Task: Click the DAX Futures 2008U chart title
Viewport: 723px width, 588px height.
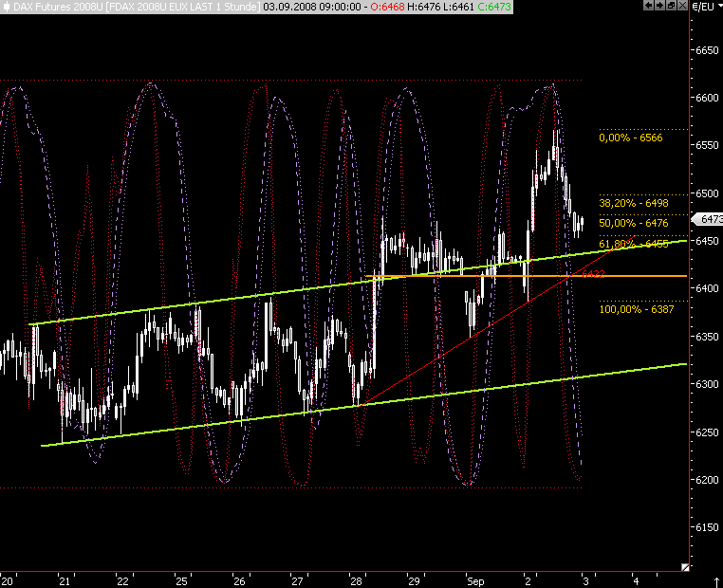Action: click(x=136, y=7)
